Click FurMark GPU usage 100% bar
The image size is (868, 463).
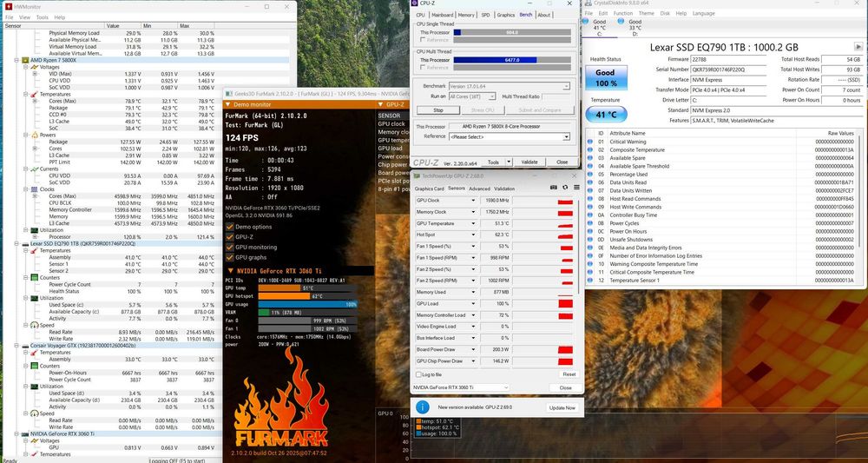[x=307, y=304]
